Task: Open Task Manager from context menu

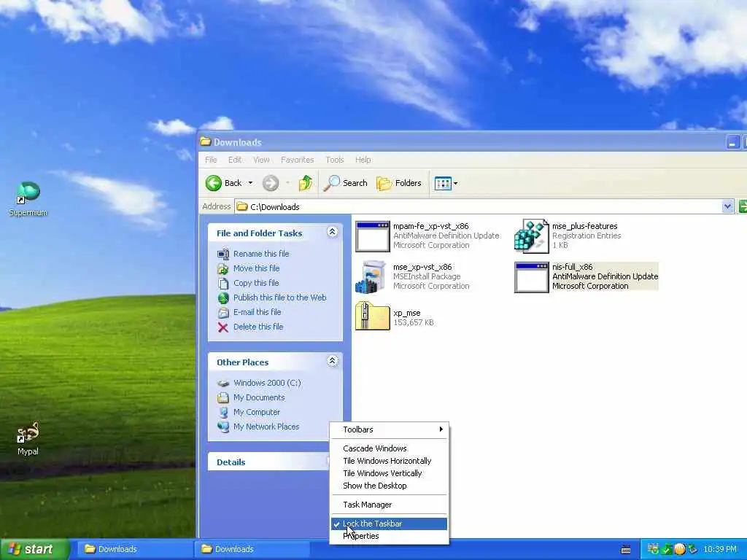Action: (390, 505)
